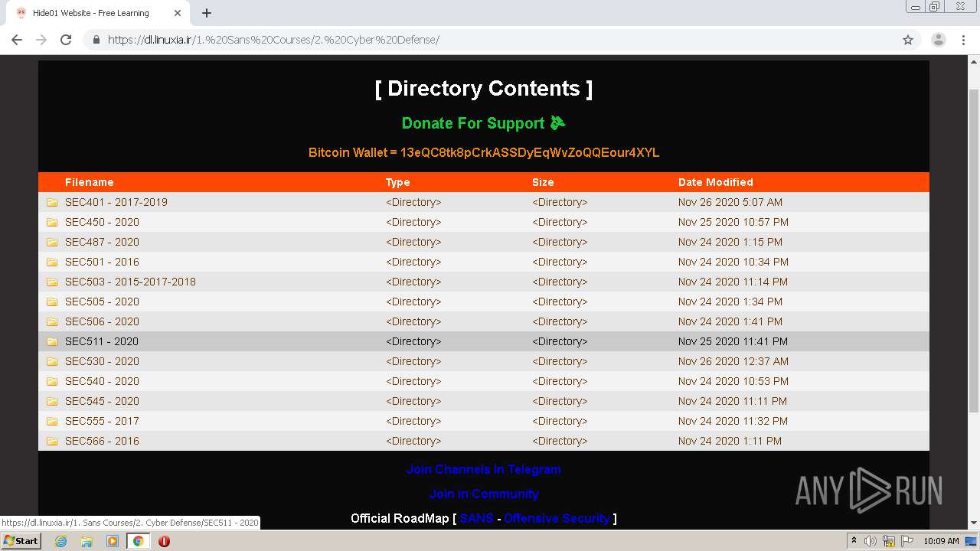Open the SEC506 - 2020 directory
Screen dimensions: 980x551
click(x=102, y=321)
